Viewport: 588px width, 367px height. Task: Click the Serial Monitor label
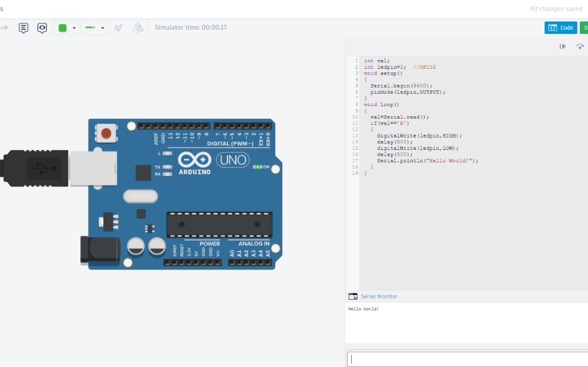click(x=379, y=297)
